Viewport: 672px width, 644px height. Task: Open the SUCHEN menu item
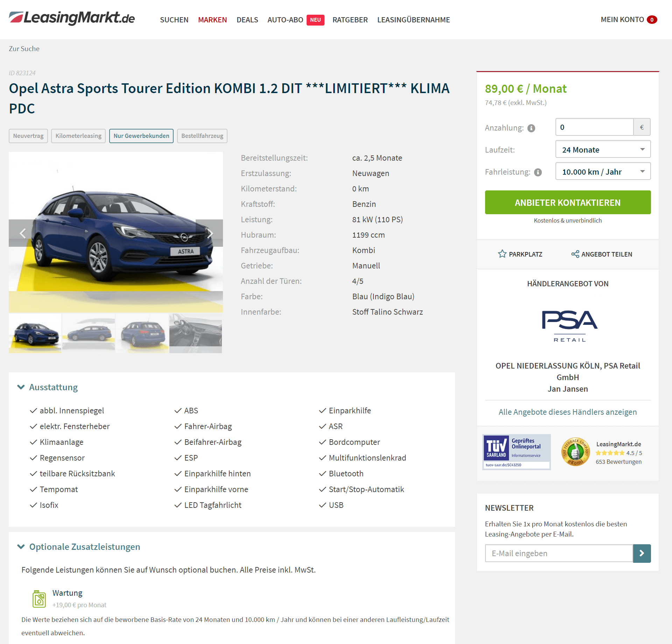[x=174, y=20]
